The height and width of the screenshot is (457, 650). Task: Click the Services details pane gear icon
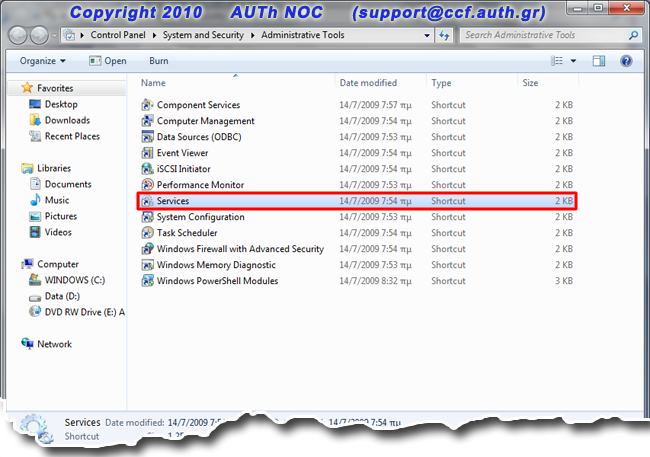[36, 428]
